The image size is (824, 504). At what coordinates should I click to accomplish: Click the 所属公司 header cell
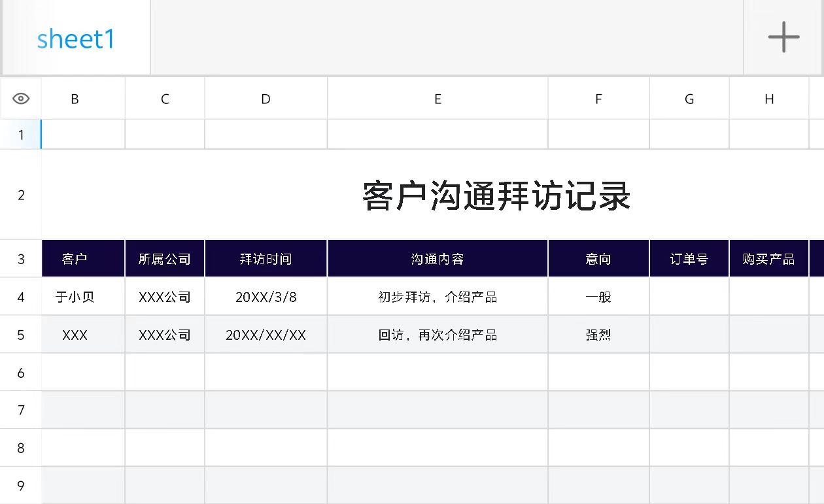(165, 259)
